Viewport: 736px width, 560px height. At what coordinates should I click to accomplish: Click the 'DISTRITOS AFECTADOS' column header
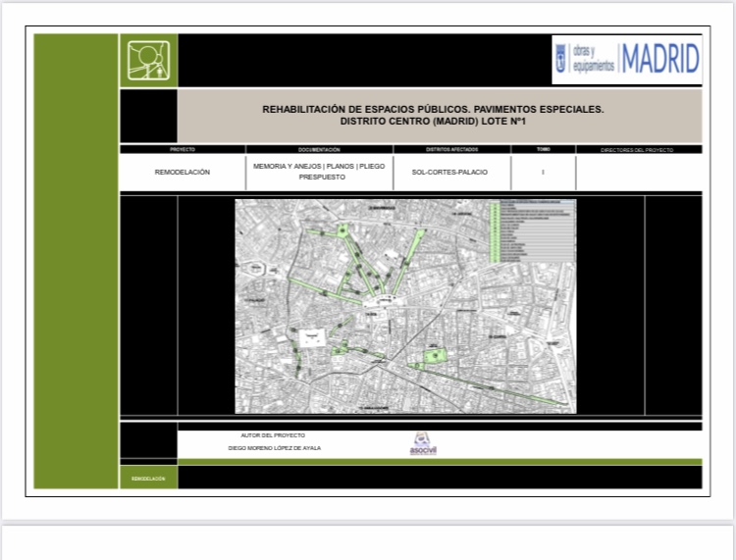coord(452,150)
